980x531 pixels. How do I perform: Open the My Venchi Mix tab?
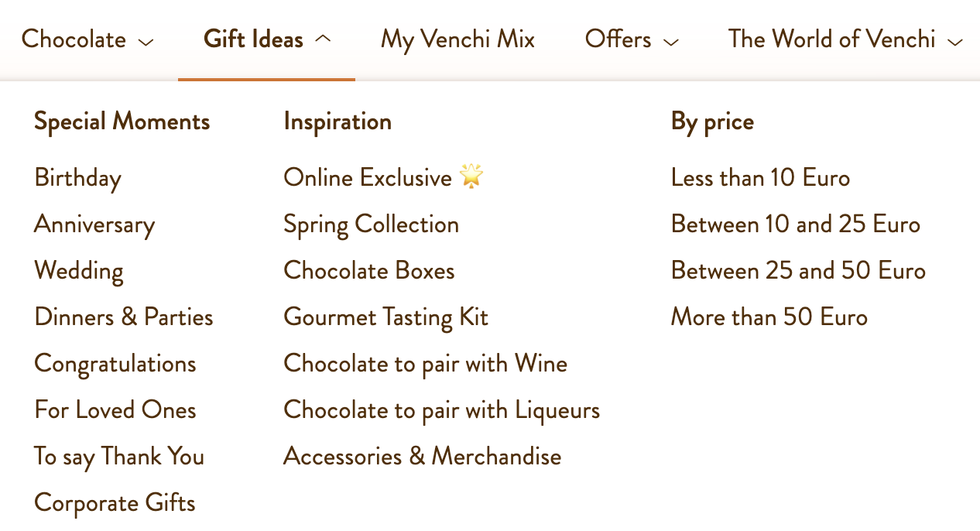457,39
